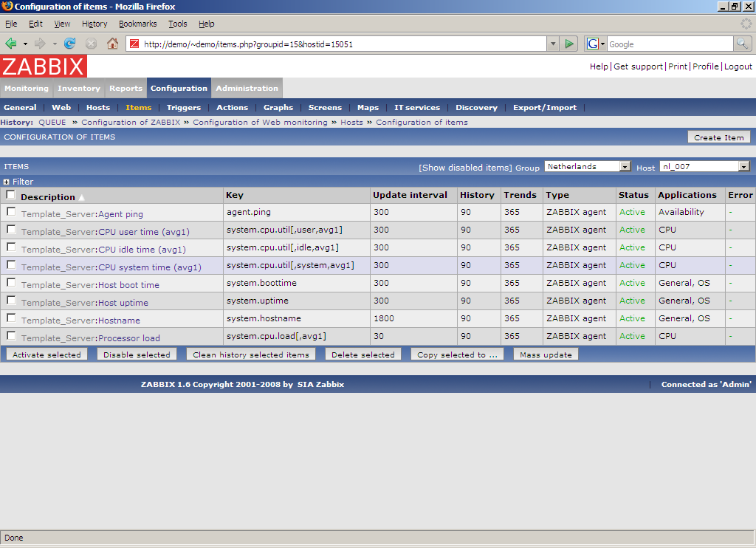756x548 pixels.
Task: Open the Graphs submenu
Action: (x=278, y=108)
